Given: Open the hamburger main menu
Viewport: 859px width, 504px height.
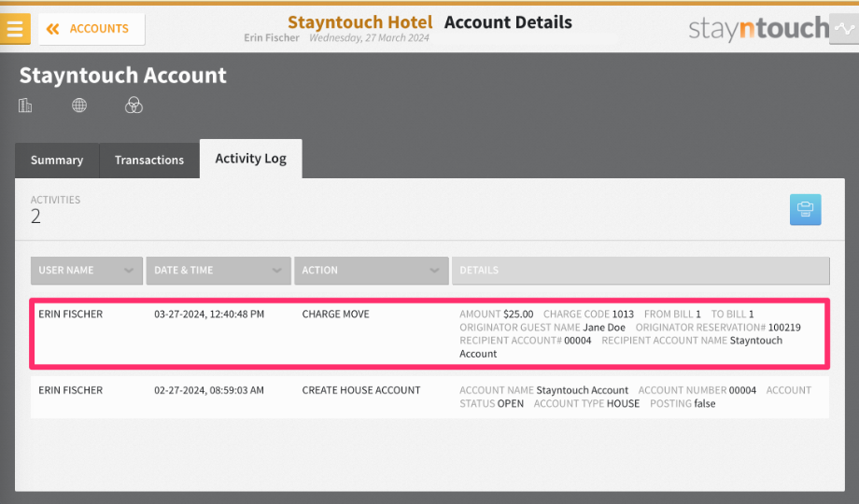Looking at the screenshot, I should tap(15, 29).
